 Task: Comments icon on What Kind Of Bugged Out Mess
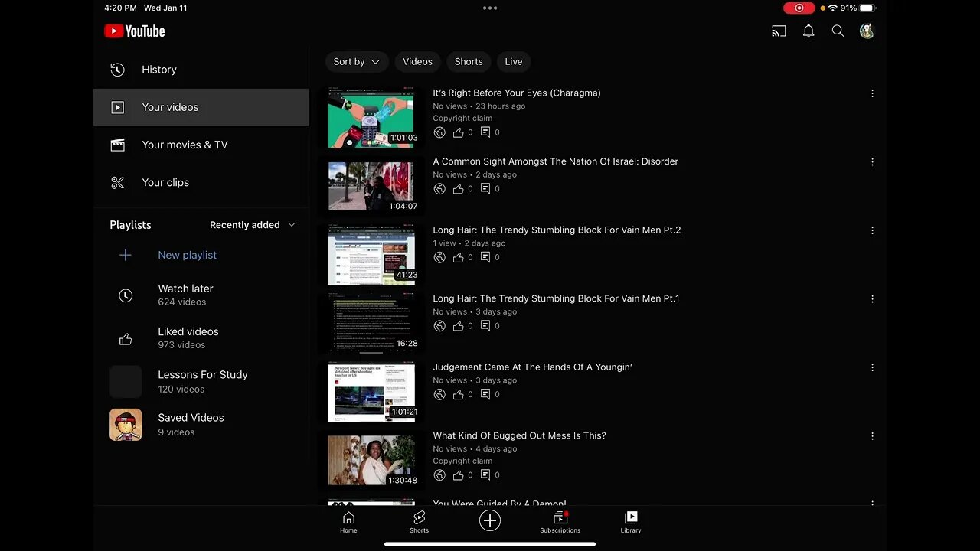point(485,475)
